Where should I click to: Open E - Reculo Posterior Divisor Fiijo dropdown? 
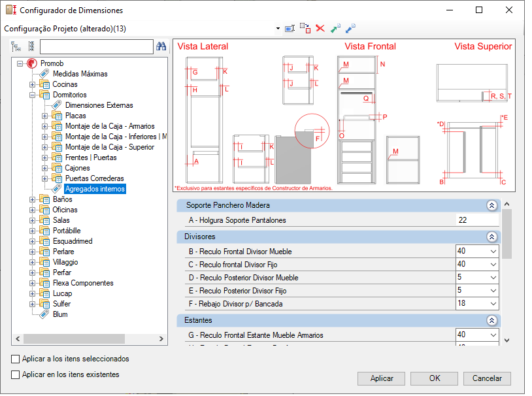click(x=493, y=291)
